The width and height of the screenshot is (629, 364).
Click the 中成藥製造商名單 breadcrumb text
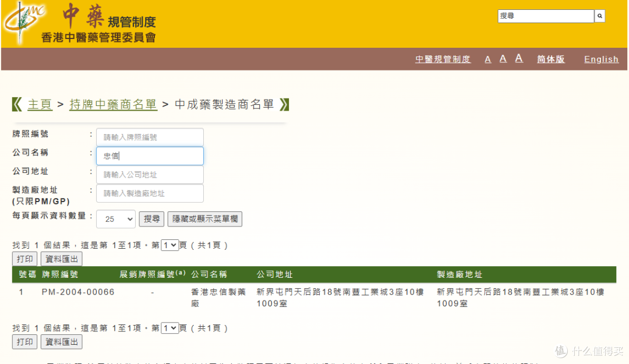224,104
